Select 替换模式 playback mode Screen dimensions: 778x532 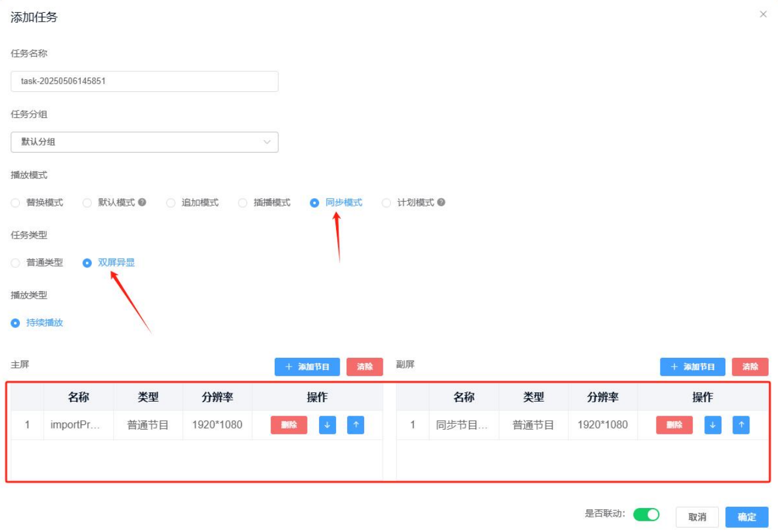pos(16,203)
